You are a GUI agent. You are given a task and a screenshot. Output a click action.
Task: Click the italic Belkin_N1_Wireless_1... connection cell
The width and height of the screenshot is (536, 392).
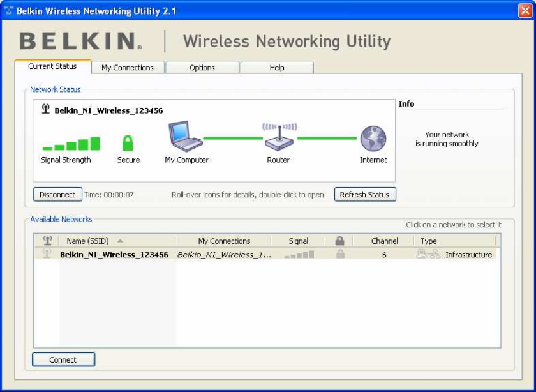[x=224, y=255]
